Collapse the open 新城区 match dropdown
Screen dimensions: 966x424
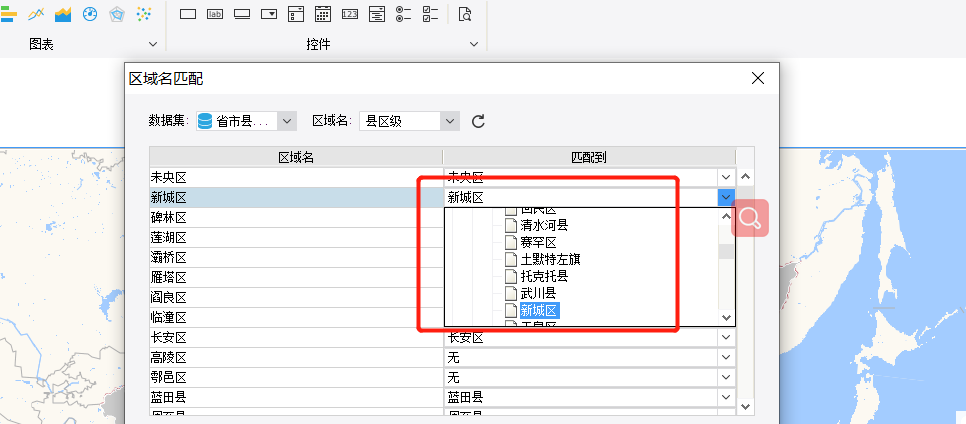click(726, 197)
